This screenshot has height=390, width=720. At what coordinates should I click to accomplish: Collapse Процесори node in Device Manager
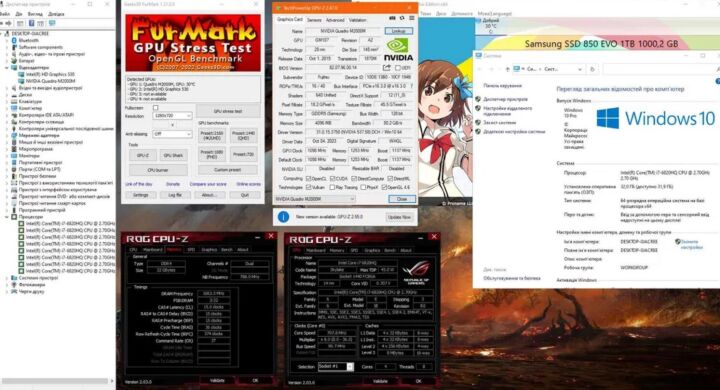pyautogui.click(x=7, y=216)
